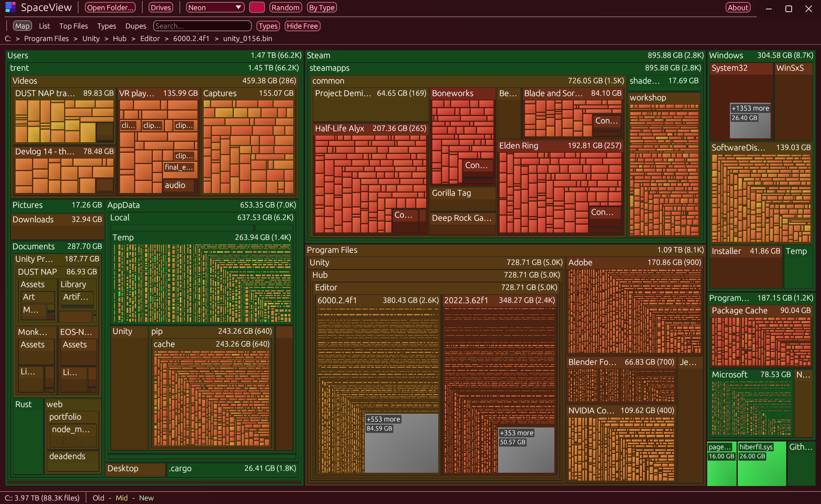The width and height of the screenshot is (821, 504).
Task: Go to Program Files breadcrumb segment
Action: coord(46,39)
